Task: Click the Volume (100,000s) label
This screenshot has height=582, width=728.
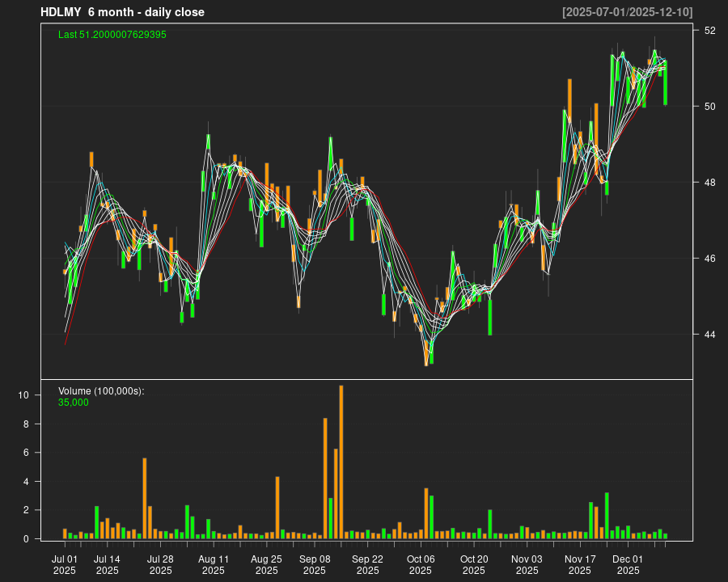Action: click(x=101, y=391)
